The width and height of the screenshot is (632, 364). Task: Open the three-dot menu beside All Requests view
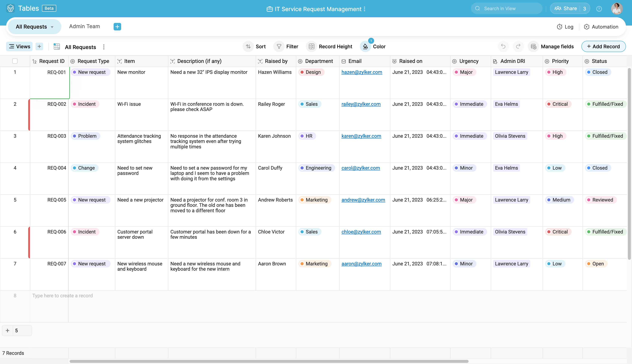pos(104,47)
